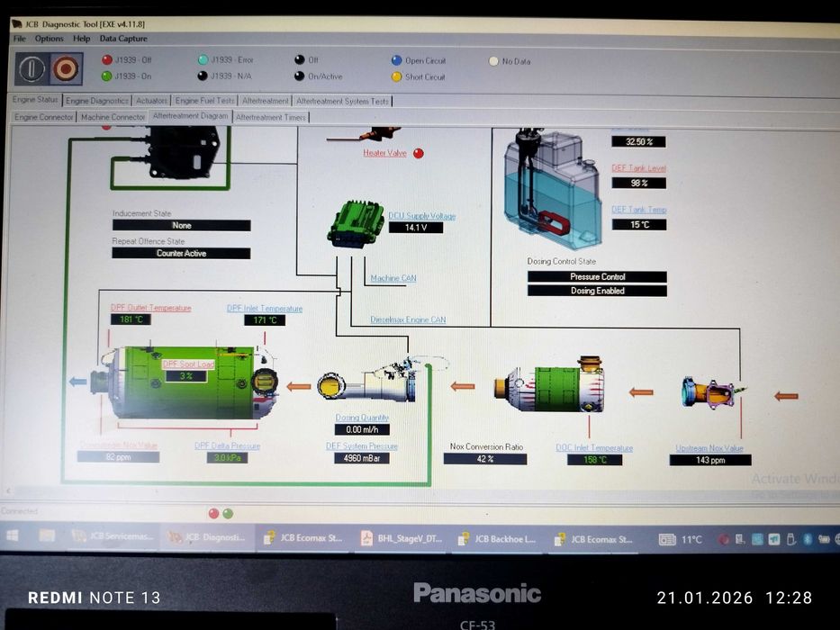Switch to the Engine Fuel Tests tab
Screen dimensions: 840x630
coord(205,101)
